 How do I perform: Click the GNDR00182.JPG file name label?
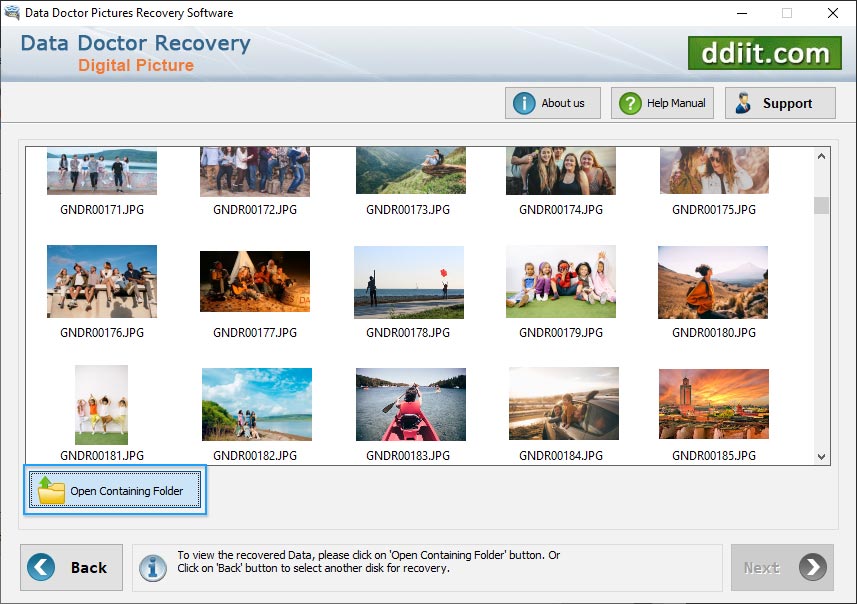pos(255,456)
